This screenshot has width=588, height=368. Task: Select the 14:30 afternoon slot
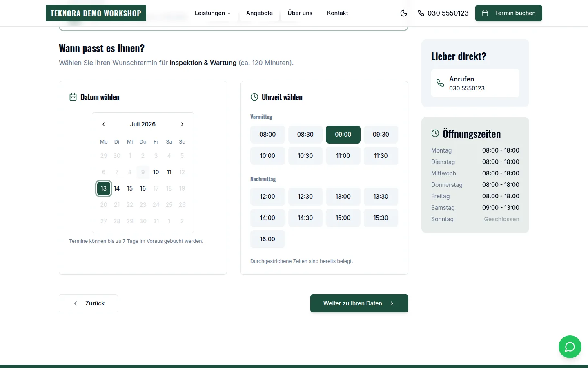click(x=305, y=218)
